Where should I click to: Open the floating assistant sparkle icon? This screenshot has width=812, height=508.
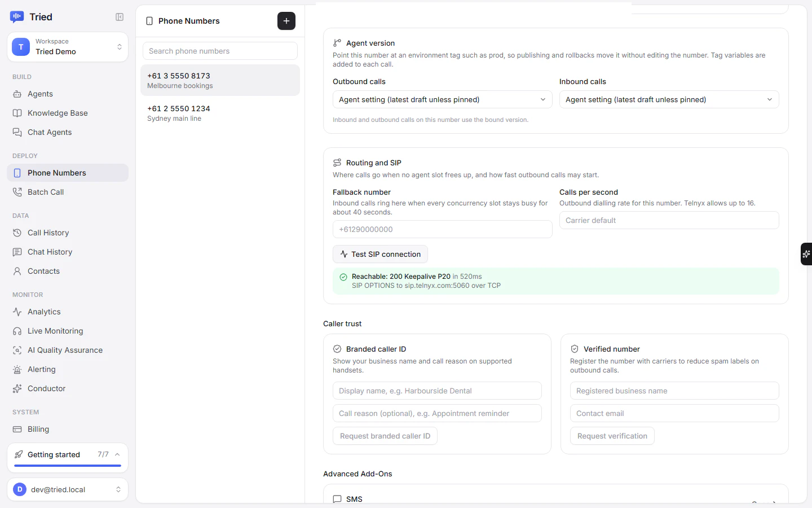point(806,254)
